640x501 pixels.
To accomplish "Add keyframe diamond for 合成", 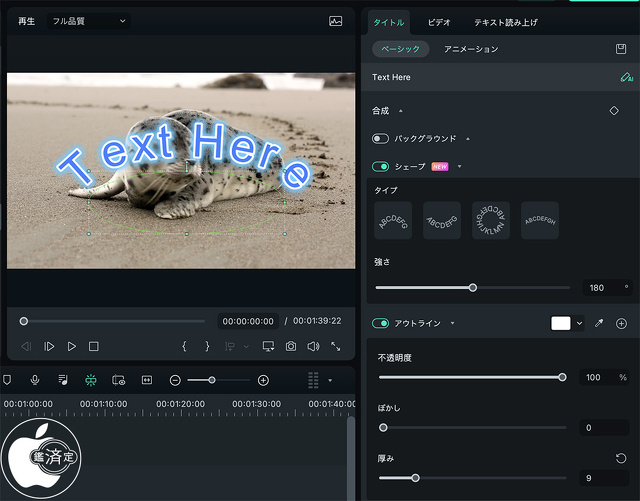I will click(x=614, y=111).
